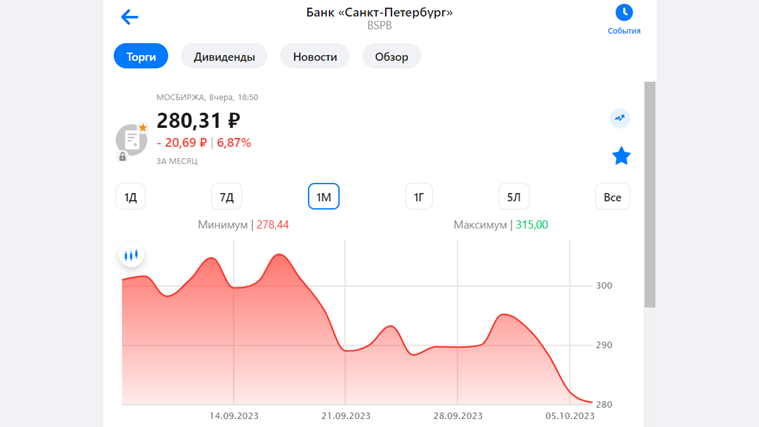This screenshot has width=759, height=427.
Task: Tap the stock logo with lock
Action: point(131,141)
